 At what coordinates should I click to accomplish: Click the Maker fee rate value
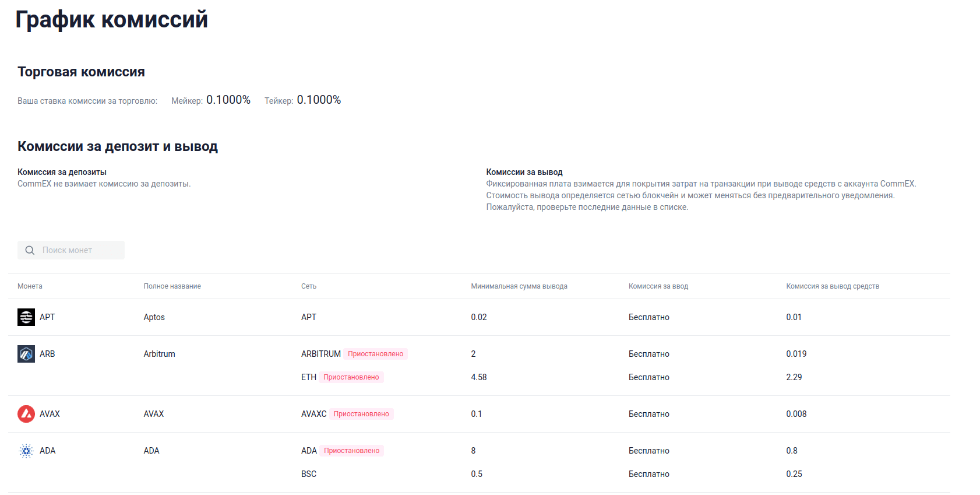(x=228, y=100)
